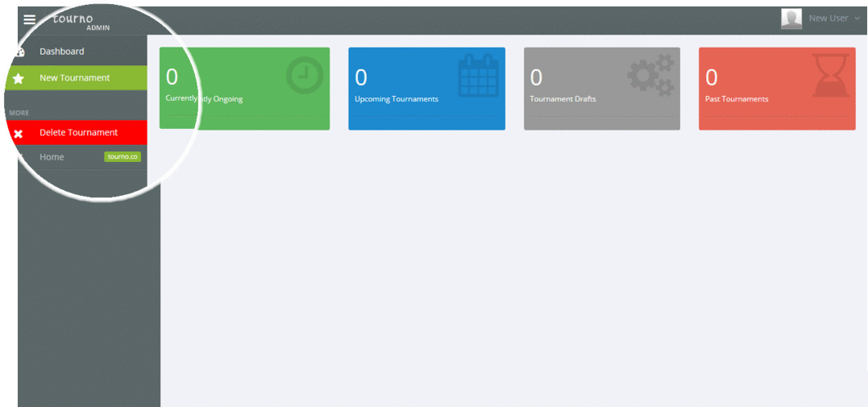Click the user avatar picture in the header
The width and height of the screenshot is (868, 407).
click(791, 19)
